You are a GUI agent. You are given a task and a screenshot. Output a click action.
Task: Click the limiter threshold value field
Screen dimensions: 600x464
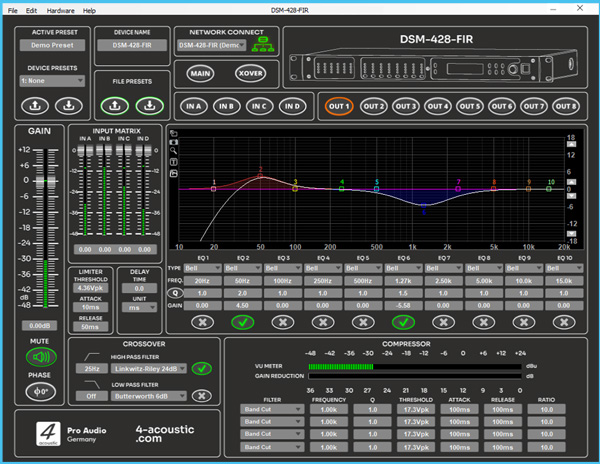coord(90,289)
